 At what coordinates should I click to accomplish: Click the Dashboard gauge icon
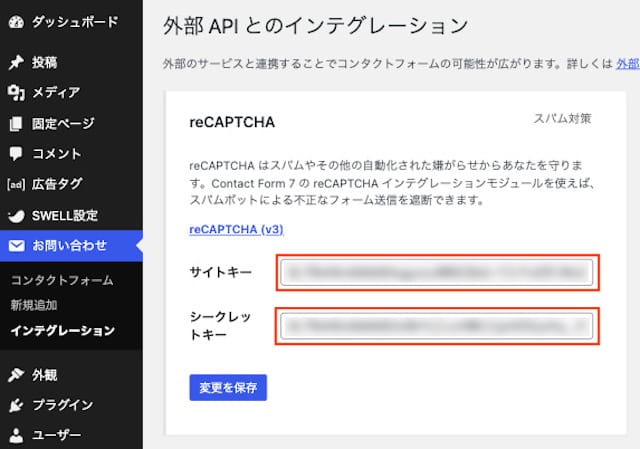[16, 21]
